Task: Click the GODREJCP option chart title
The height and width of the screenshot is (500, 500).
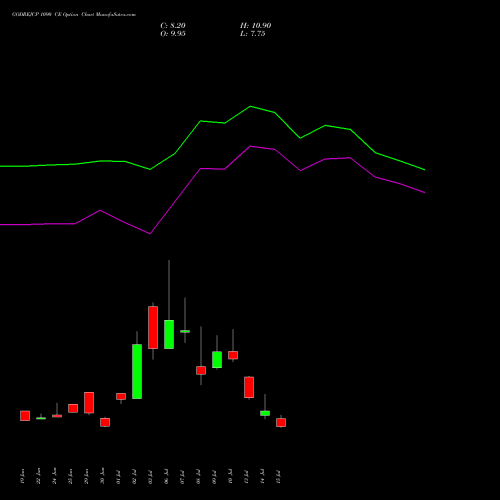Action: tap(74, 15)
